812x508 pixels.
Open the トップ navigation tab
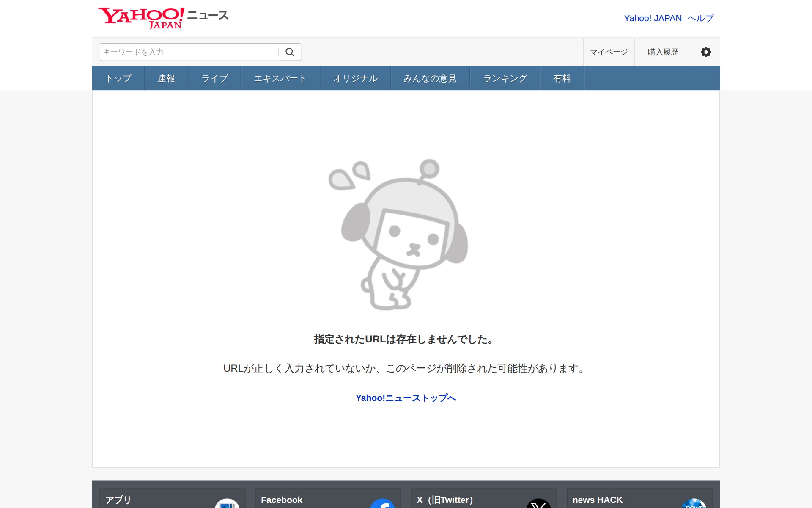point(118,78)
